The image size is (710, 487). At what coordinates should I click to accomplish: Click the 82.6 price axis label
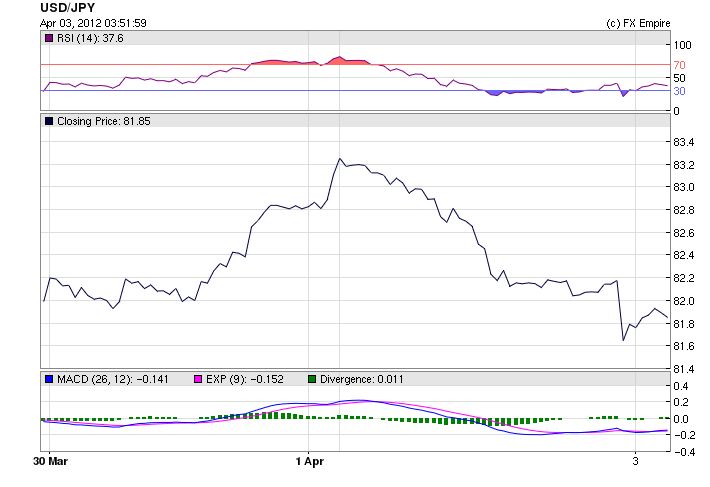pos(684,233)
